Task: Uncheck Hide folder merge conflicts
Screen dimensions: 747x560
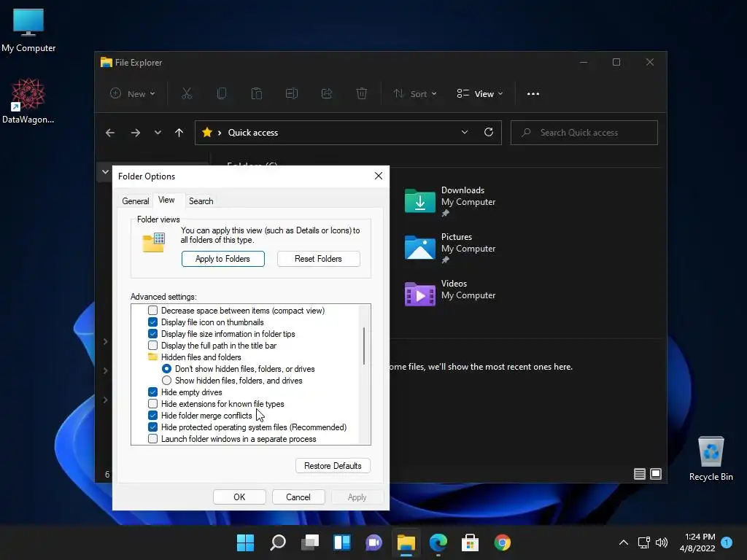Action: tap(153, 416)
